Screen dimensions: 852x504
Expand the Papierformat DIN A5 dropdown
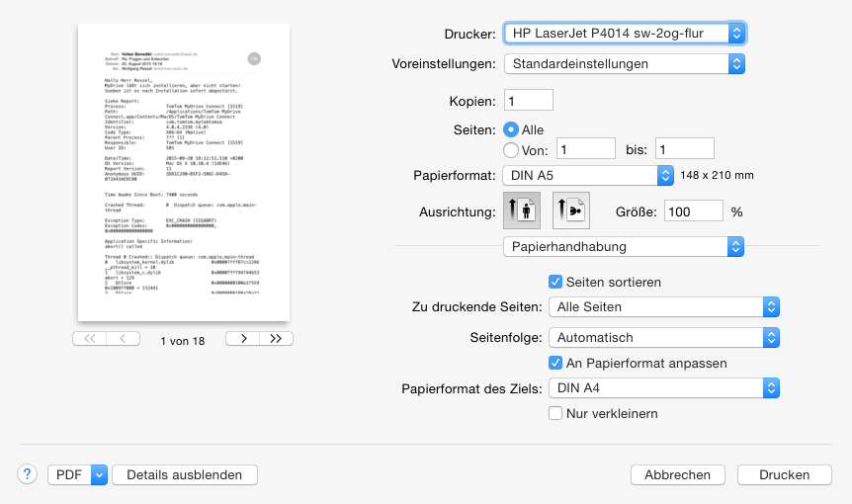tap(588, 175)
